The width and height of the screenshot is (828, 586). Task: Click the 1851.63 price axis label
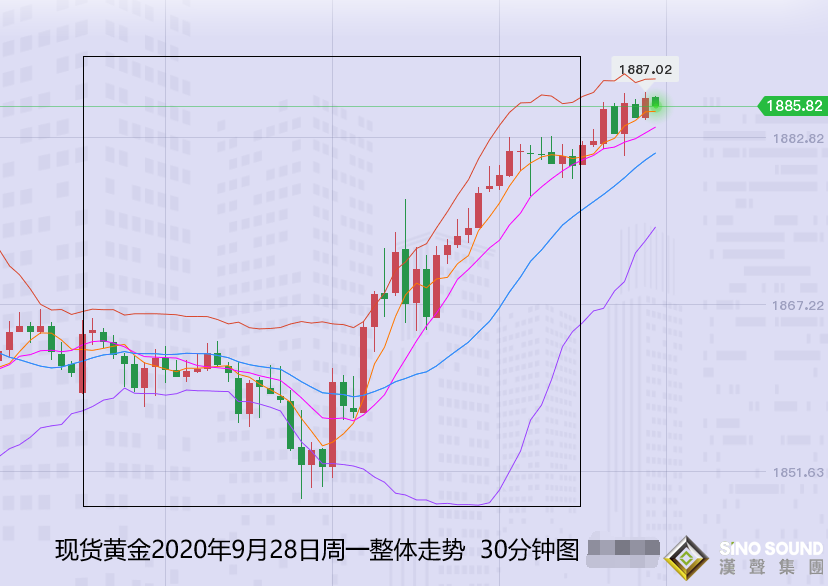pos(797,472)
